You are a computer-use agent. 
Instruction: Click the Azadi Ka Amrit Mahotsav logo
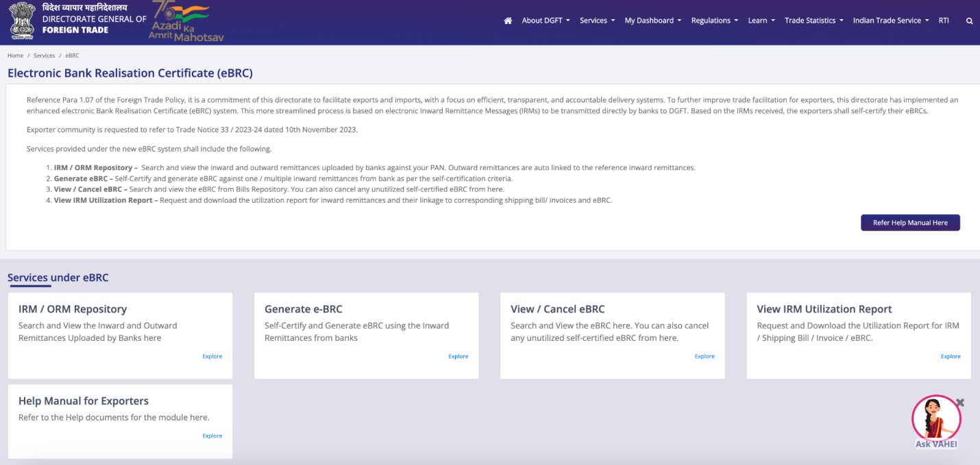coord(185,21)
